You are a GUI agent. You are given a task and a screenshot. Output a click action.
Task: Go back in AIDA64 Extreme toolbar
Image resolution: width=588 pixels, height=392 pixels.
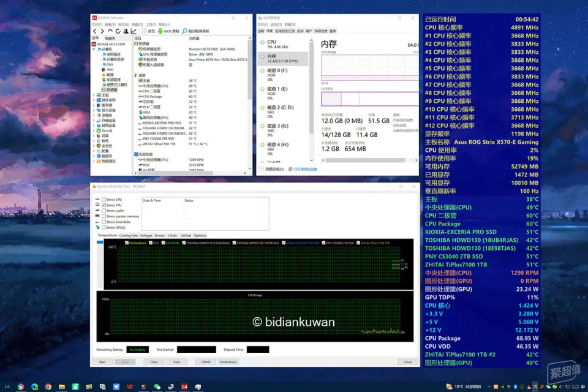pyautogui.click(x=94, y=31)
